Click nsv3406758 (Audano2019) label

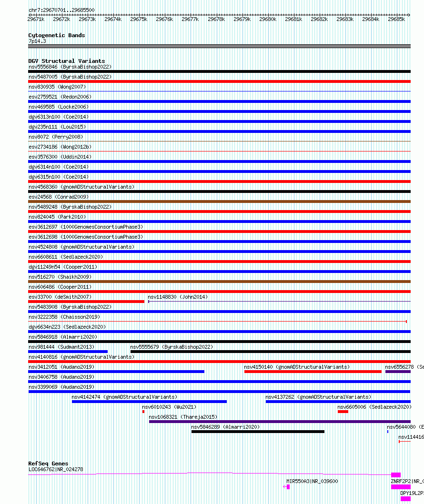coord(61,377)
